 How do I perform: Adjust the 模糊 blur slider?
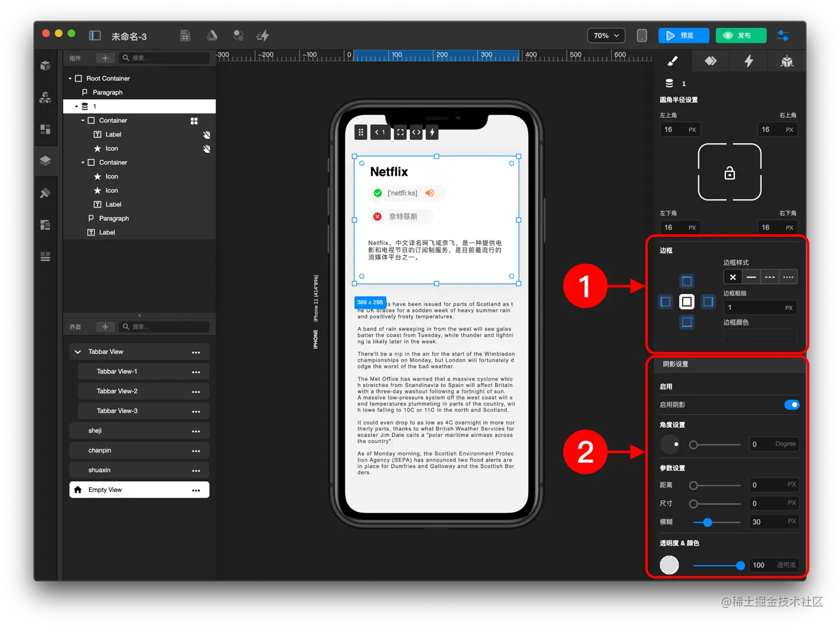point(708,523)
